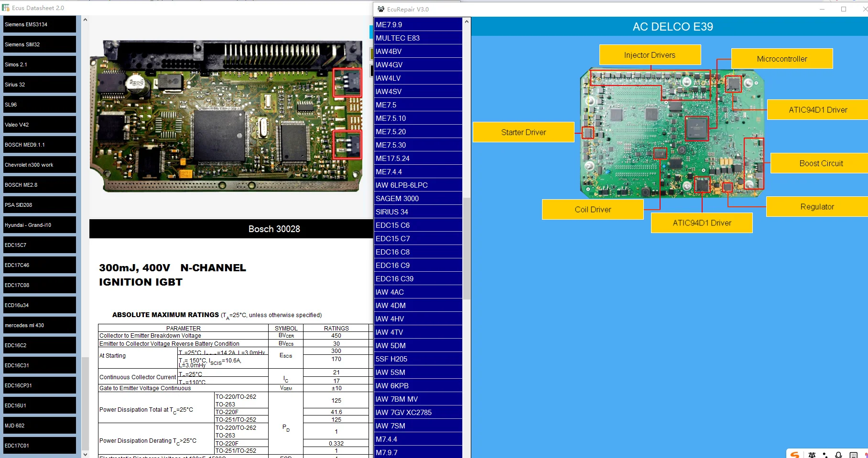Click the up arrow of EcuRepair ECU list scrollbar
This screenshot has width=868, height=458.
[x=467, y=21]
